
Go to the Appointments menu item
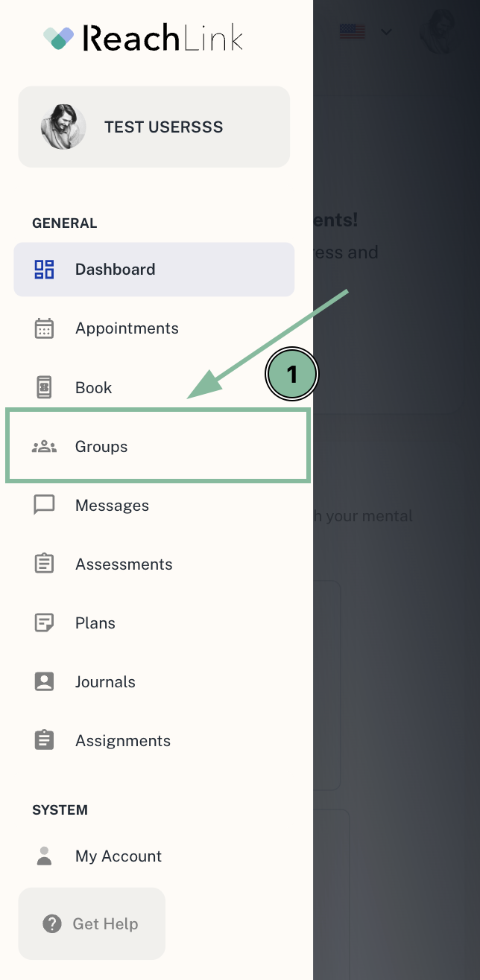[154, 328]
